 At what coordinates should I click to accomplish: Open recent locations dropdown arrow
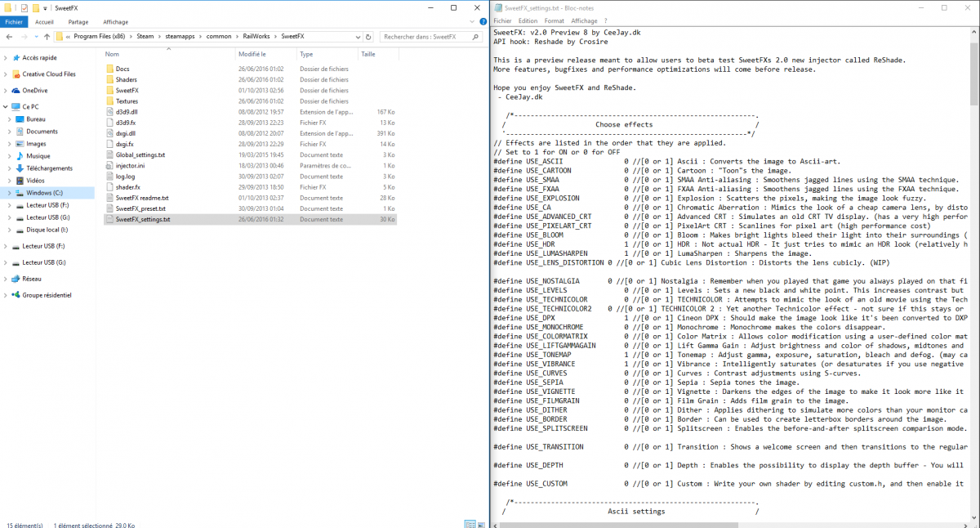pyautogui.click(x=37, y=36)
